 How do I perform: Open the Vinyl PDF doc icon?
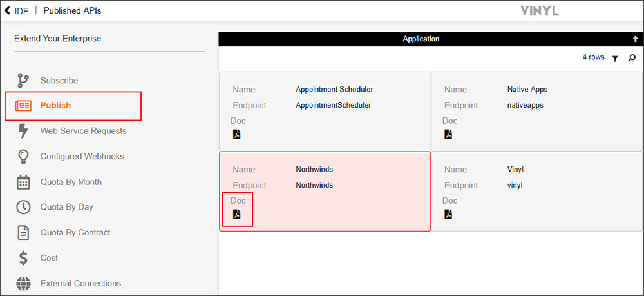pyautogui.click(x=448, y=214)
